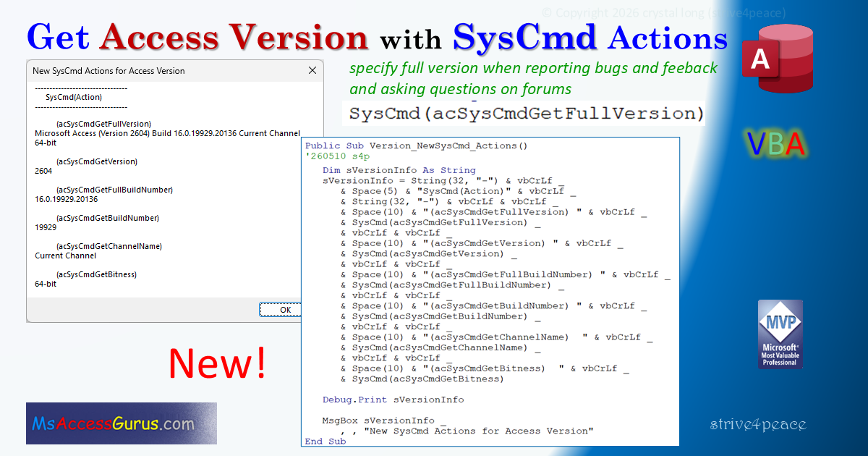Click 'SysCmd(acSysCmdGetBuildNumber) _' code line
This screenshot has width=868, height=456.
tap(441, 316)
